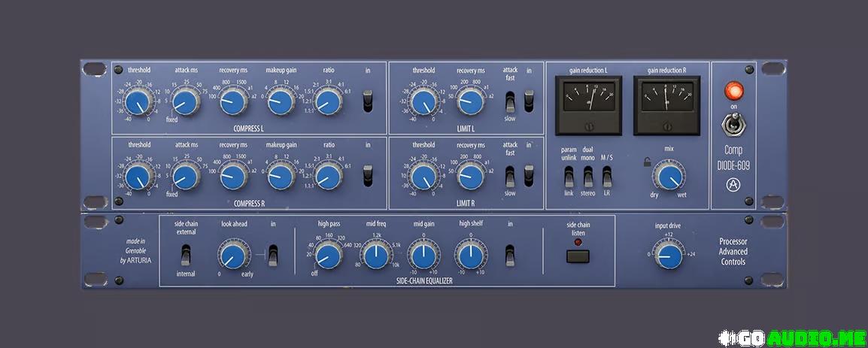Click the LIMIT R section label

click(x=466, y=204)
